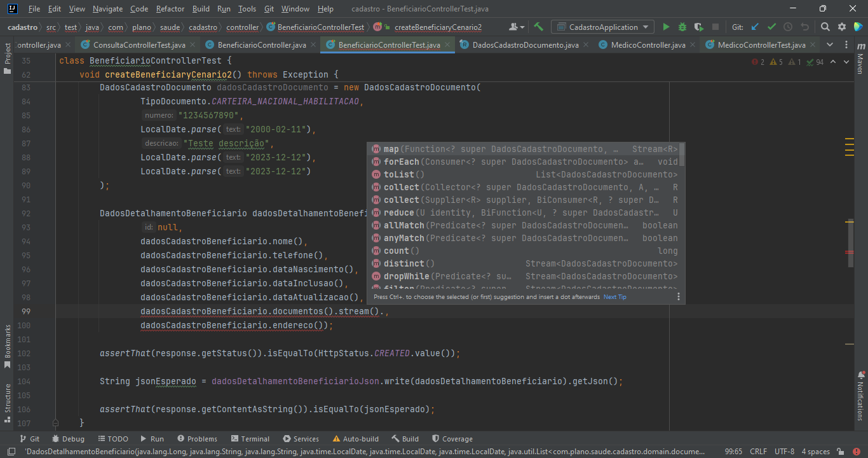Open the code-with-me user icon dropdown

coord(517,27)
